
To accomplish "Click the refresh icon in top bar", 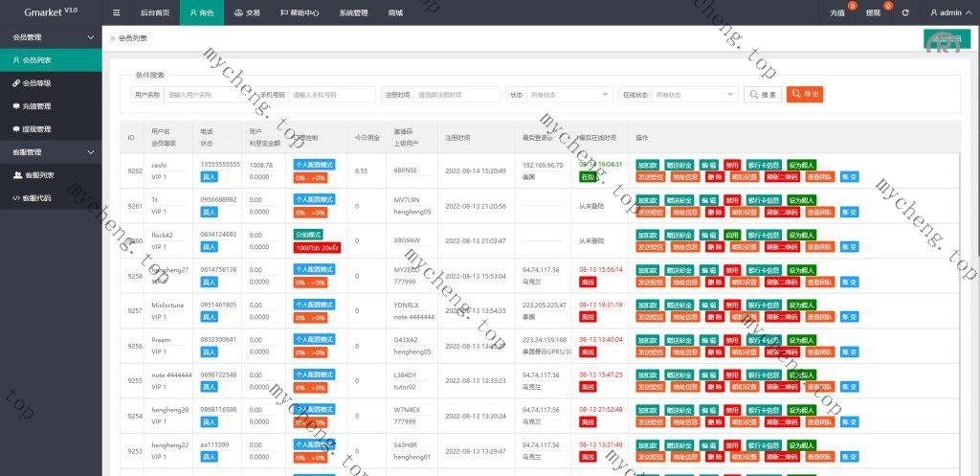I will tap(904, 13).
